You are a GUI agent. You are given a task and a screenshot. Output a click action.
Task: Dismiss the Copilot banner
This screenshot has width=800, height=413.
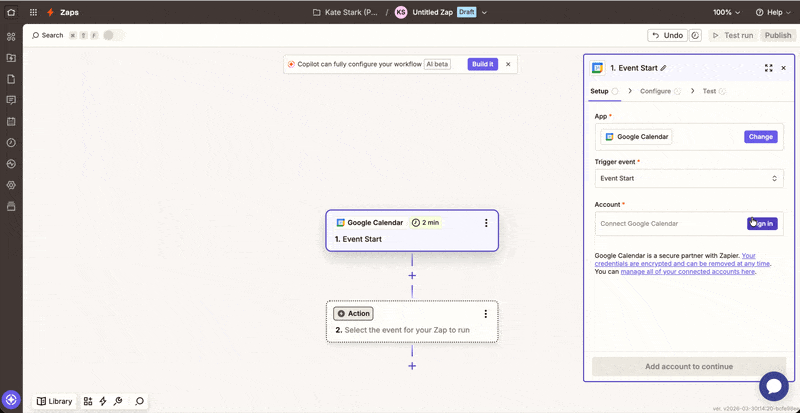(508, 64)
